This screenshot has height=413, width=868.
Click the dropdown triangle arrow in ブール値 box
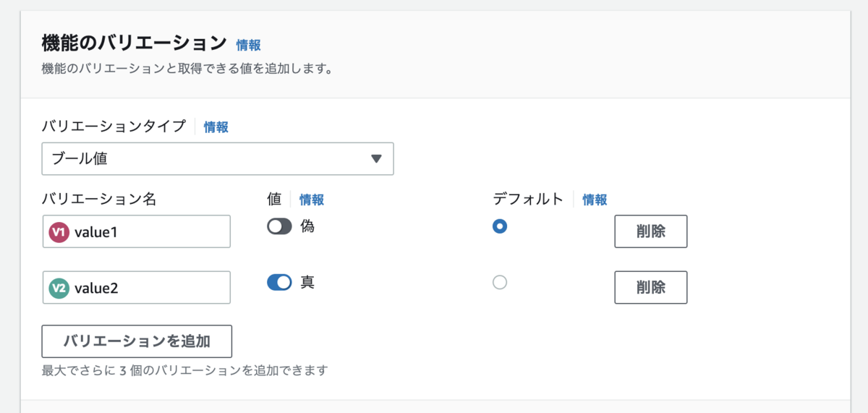click(375, 159)
